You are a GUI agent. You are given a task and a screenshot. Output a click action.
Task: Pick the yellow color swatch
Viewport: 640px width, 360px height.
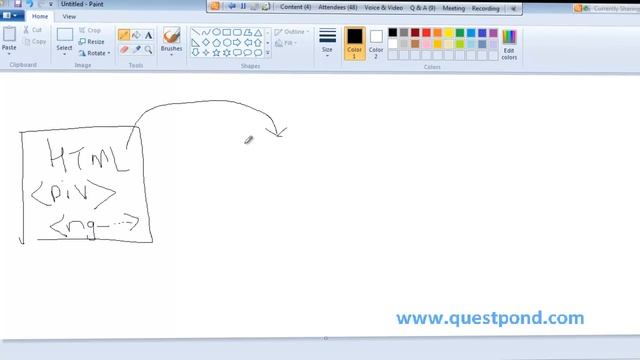pos(449,33)
